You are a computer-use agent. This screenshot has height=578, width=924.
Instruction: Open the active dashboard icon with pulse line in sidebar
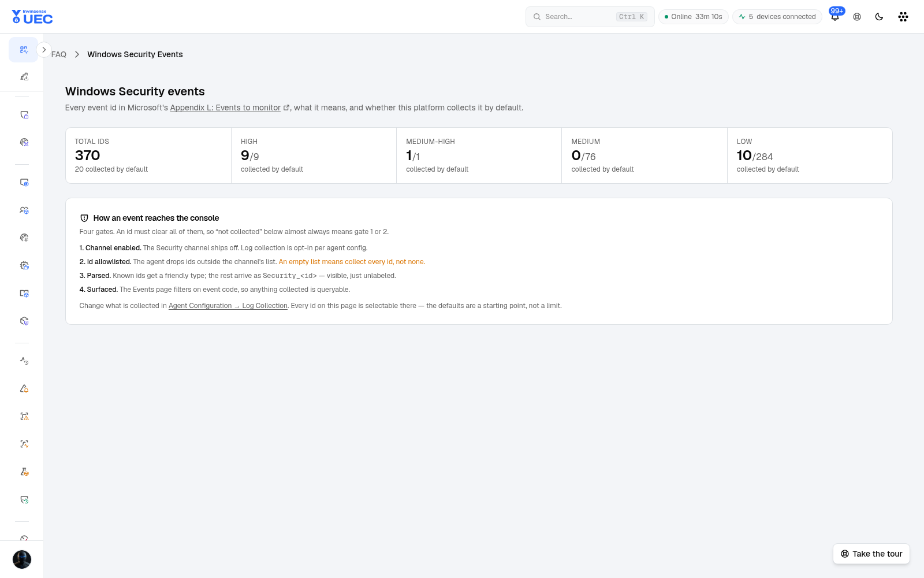[x=24, y=50]
